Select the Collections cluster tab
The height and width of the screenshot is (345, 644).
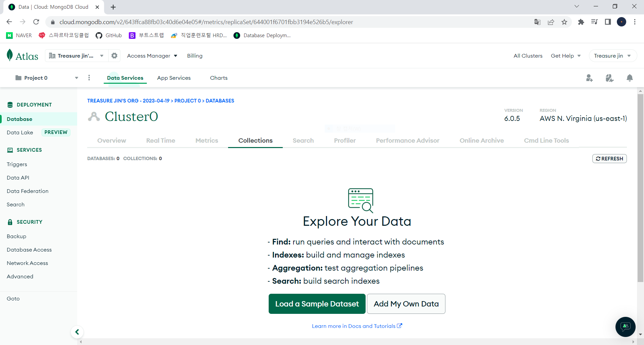[255, 141]
